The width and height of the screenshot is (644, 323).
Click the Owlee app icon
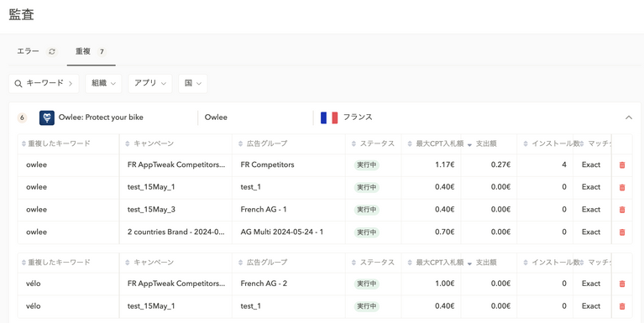(47, 117)
